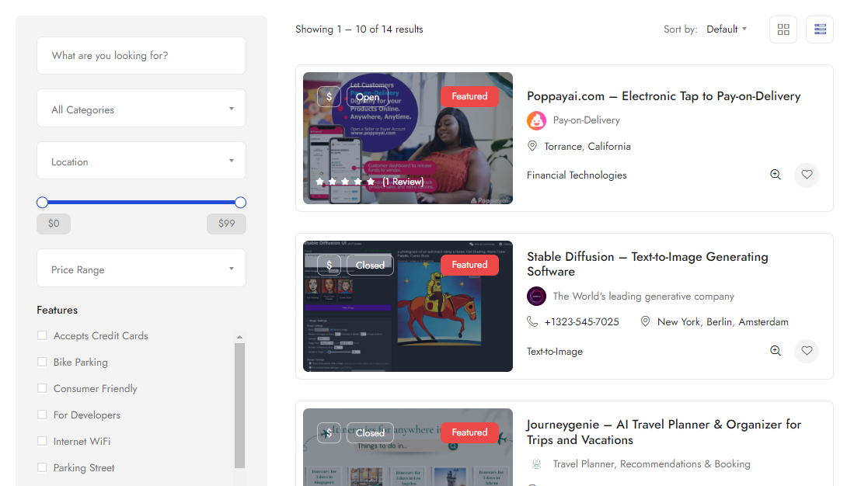The height and width of the screenshot is (486, 868).
Task: Select the Internet WiFi checkbox
Action: (x=42, y=441)
